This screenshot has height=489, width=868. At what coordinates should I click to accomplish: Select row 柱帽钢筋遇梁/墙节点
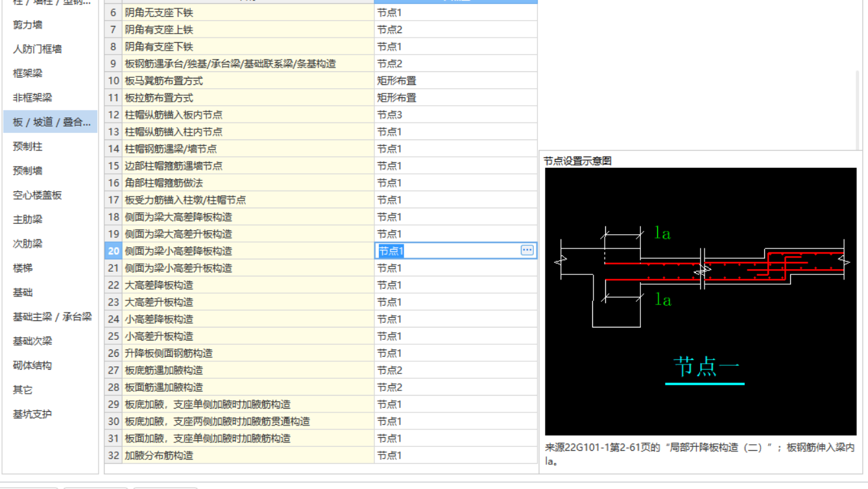[248, 149]
